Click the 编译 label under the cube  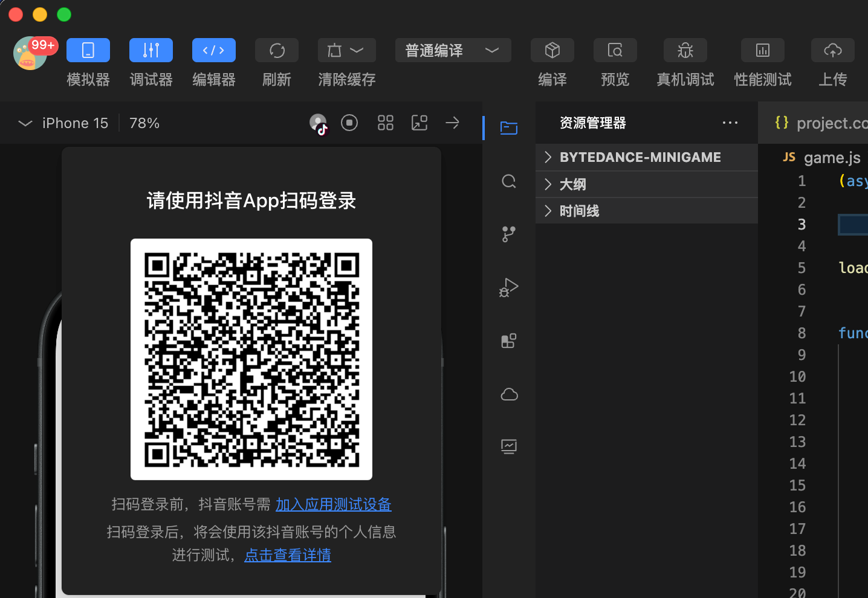pos(552,80)
